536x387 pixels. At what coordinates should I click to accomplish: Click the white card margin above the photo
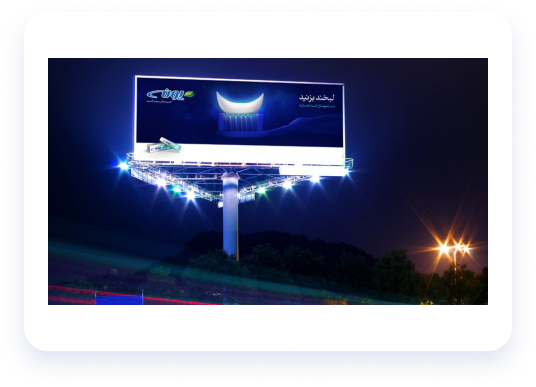click(x=268, y=35)
